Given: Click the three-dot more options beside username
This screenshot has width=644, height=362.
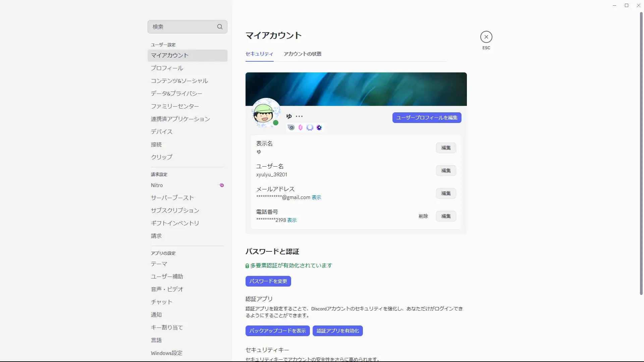Looking at the screenshot, I should (x=299, y=116).
